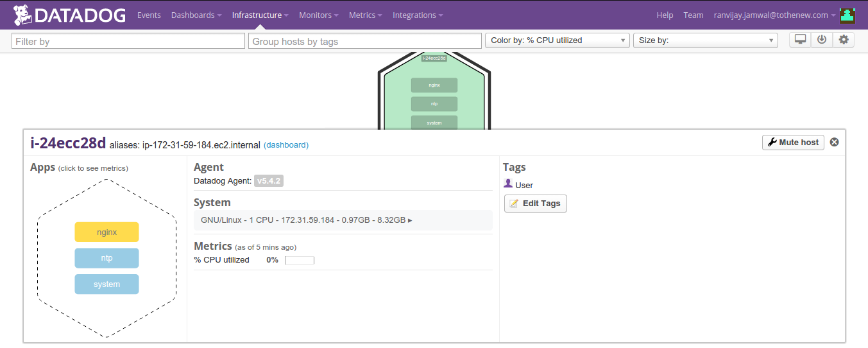Show nginx app metrics
Image resolution: width=868 pixels, height=348 pixels.
106,232
